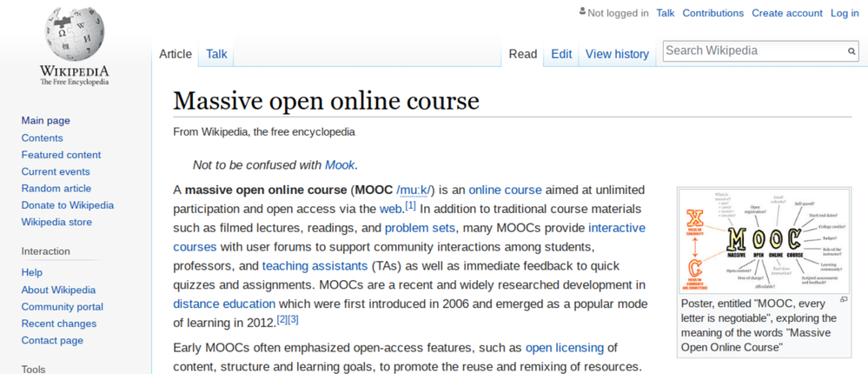
Task: Go to Main page
Action: 46,121
